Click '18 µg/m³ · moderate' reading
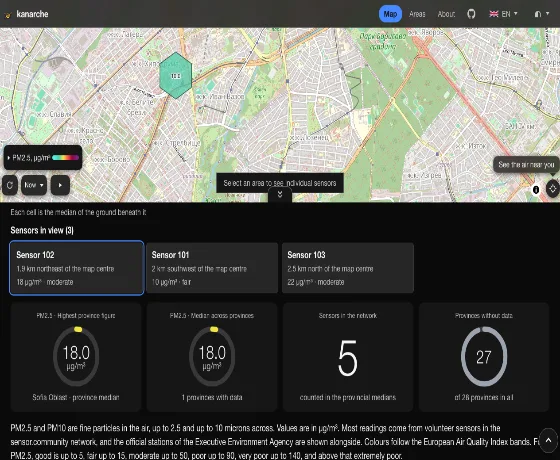The image size is (560, 460). click(45, 282)
